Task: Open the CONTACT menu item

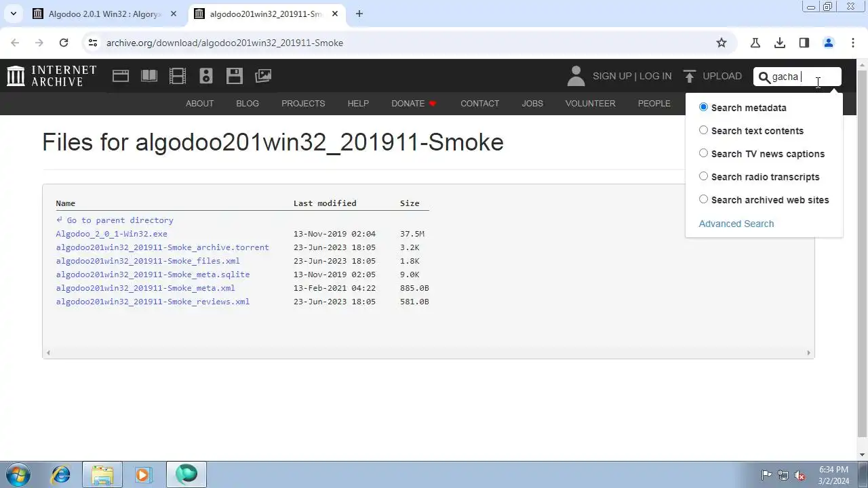Action: tap(479, 104)
